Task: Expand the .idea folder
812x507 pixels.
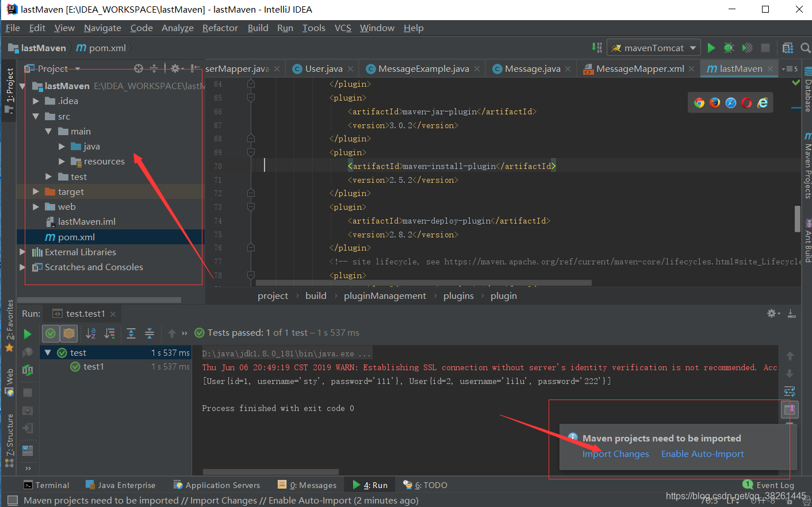Action: pos(36,101)
